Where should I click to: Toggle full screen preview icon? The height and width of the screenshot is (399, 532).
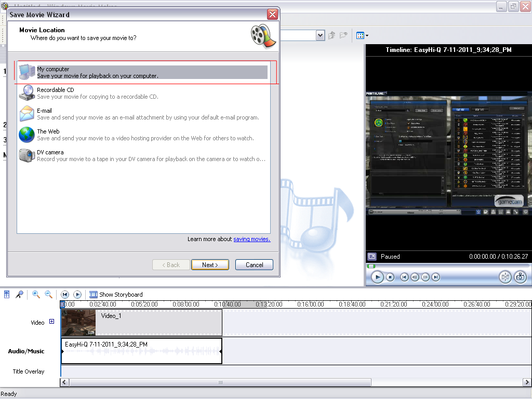click(x=372, y=257)
